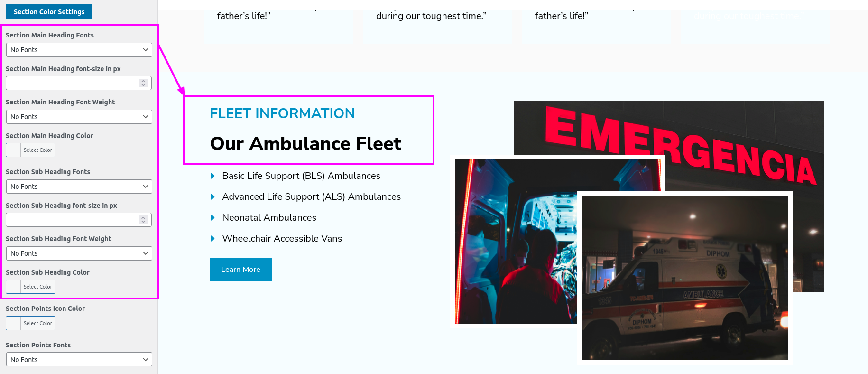The height and width of the screenshot is (374, 868).
Task: Click arrow icon beside Wheelchair Accessible Vans
Action: (x=212, y=239)
